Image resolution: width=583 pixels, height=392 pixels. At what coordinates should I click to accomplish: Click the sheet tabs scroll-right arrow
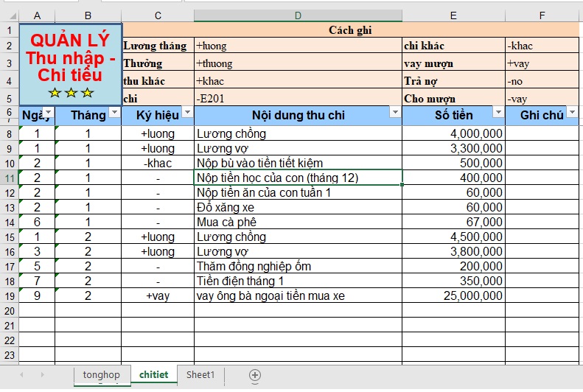[x=41, y=375]
